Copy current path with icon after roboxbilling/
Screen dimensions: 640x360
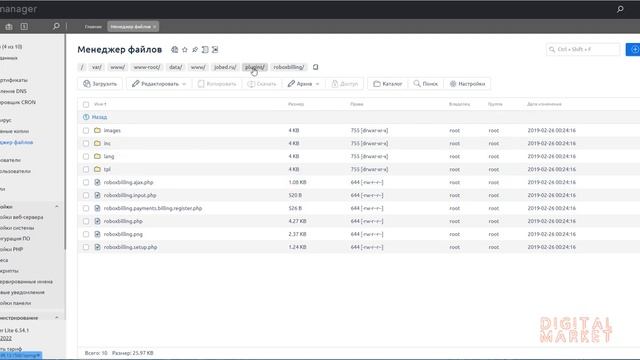(316, 67)
